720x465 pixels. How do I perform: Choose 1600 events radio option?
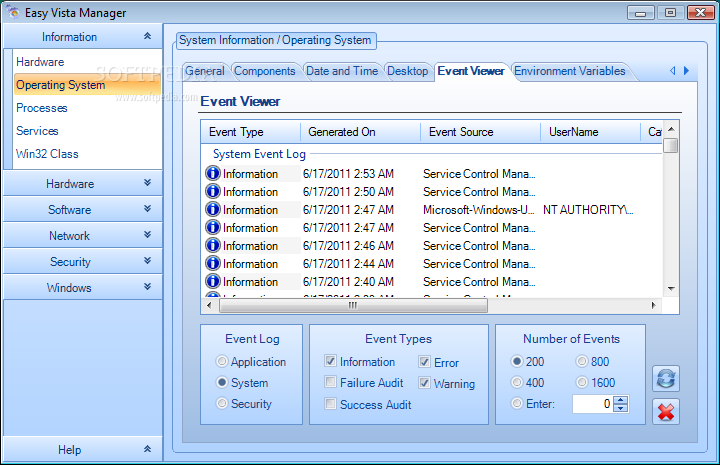pos(582,382)
